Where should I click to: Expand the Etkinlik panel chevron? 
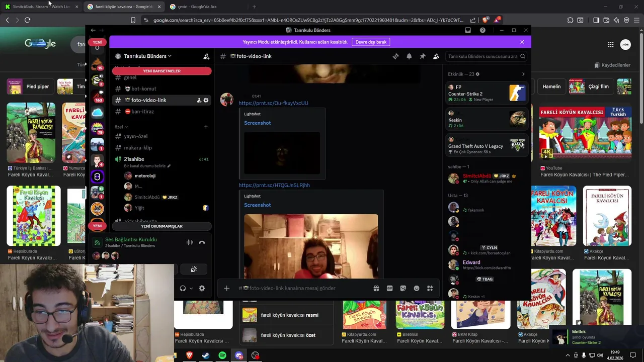click(523, 74)
